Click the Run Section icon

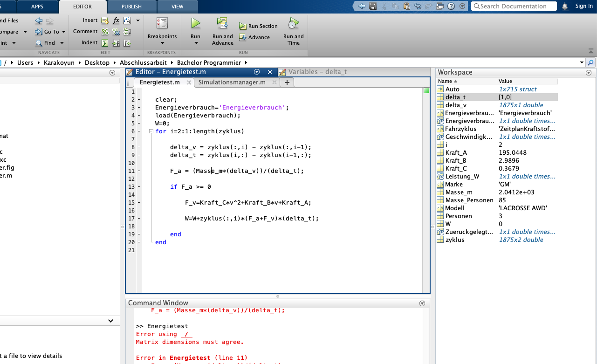click(x=243, y=27)
